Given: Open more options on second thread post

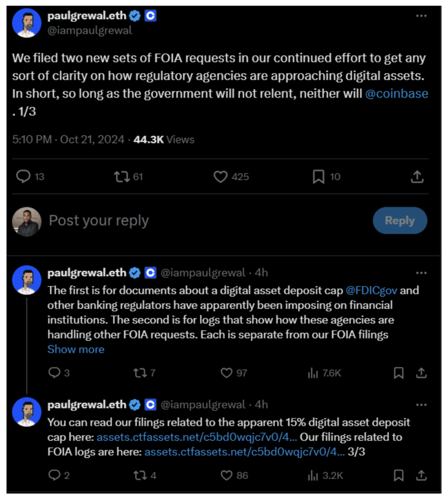Looking at the screenshot, I should click(421, 273).
